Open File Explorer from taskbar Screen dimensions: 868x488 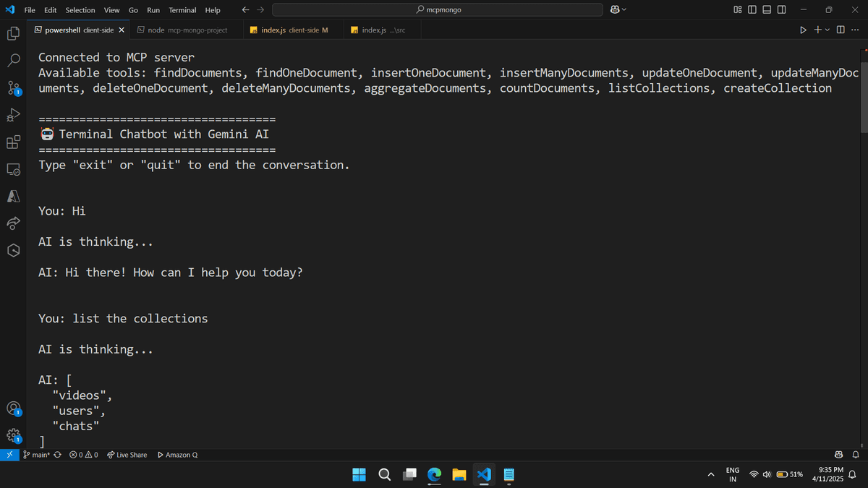coord(459,475)
